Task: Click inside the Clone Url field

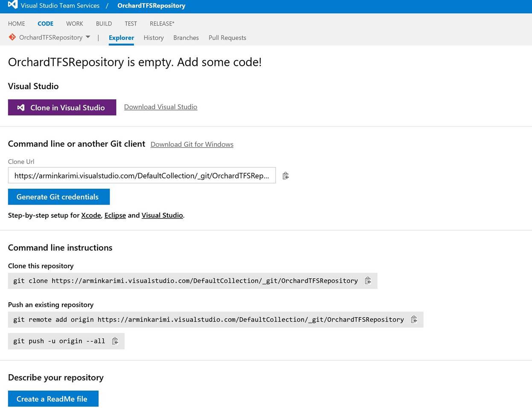Action: (x=142, y=176)
